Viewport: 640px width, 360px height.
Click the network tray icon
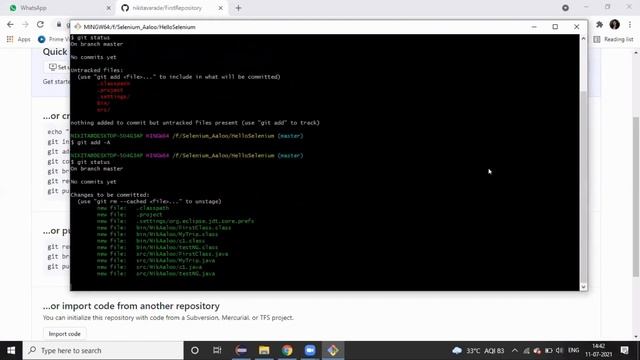(x=527, y=351)
